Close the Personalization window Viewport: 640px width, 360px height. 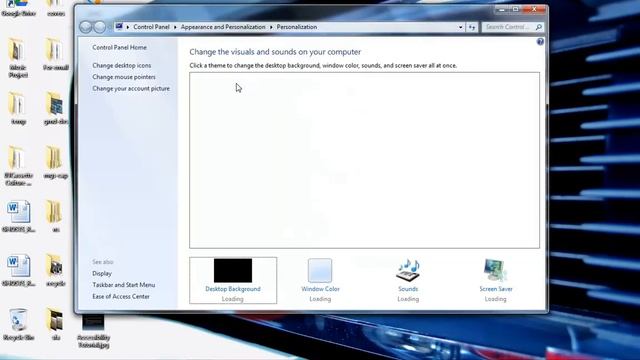pyautogui.click(x=534, y=9)
